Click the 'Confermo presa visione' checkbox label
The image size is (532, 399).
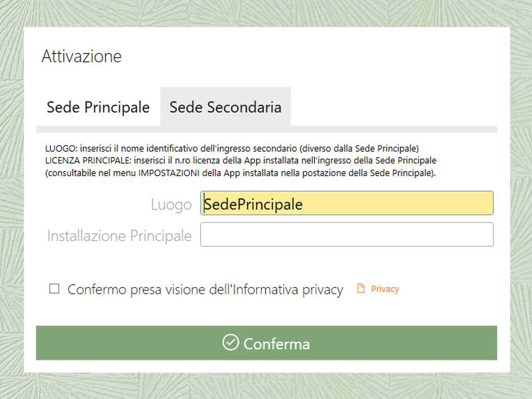pos(205,289)
